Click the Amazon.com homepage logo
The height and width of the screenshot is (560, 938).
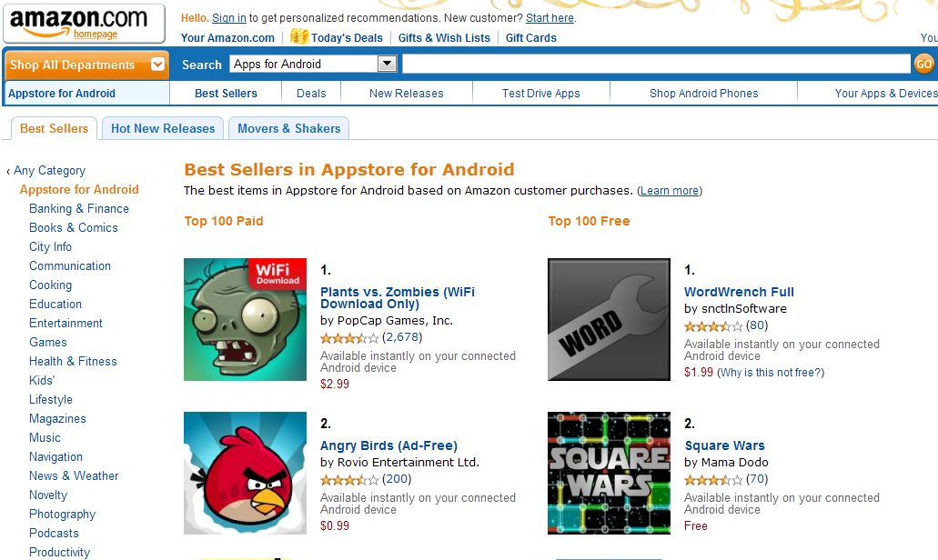click(x=84, y=23)
